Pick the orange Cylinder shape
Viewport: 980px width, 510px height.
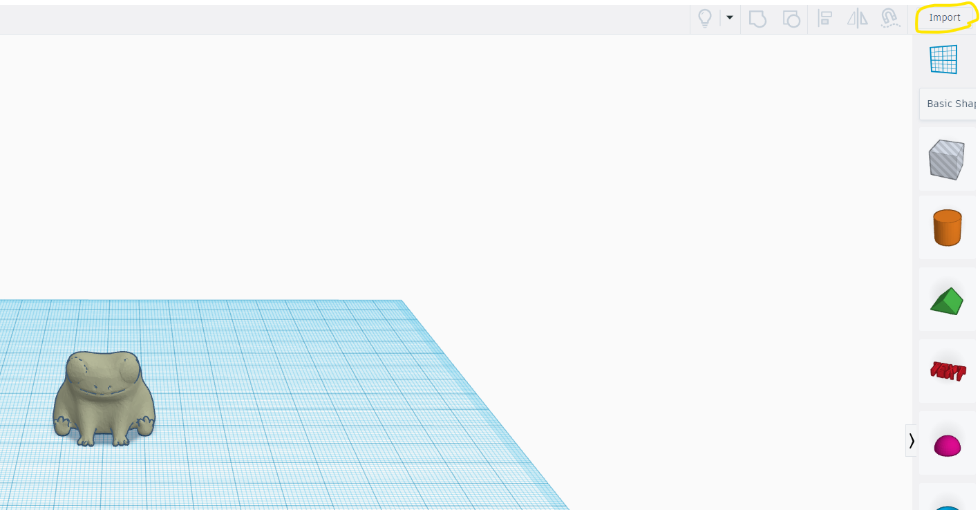pyautogui.click(x=947, y=227)
